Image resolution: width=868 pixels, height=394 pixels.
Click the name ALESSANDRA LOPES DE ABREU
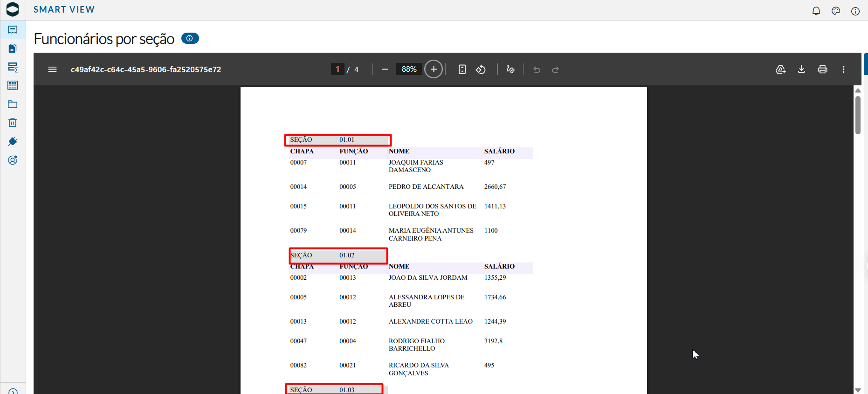[427, 301]
